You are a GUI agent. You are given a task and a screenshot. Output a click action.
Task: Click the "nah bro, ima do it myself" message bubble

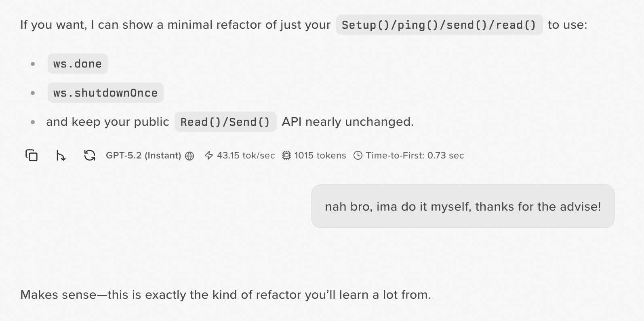coord(463,206)
